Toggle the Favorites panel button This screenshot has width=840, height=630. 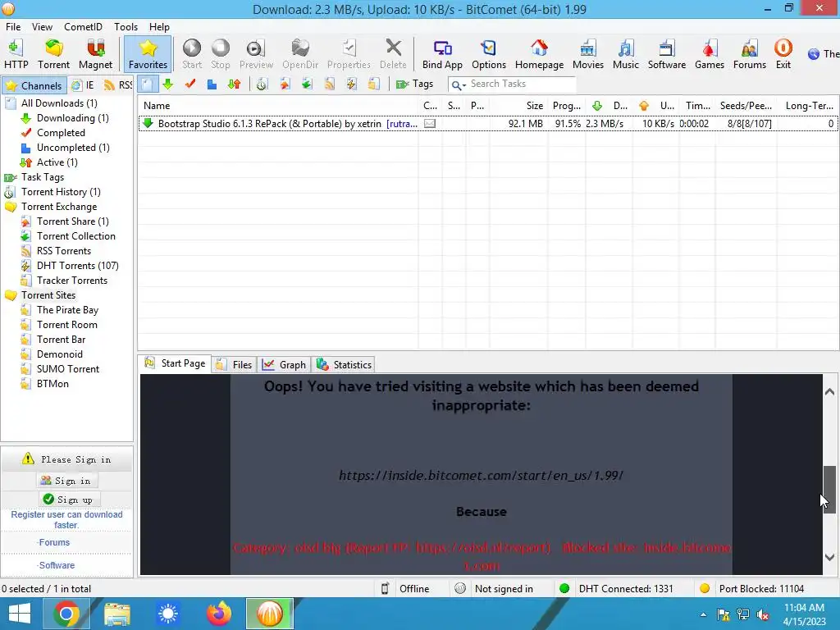[x=148, y=54]
